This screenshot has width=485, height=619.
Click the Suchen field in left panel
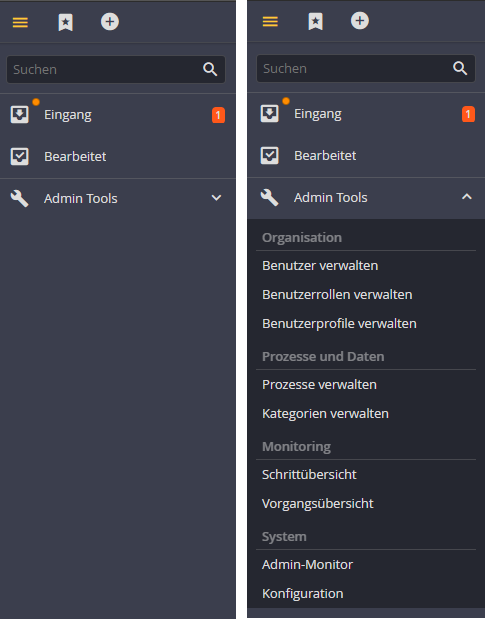pyautogui.click(x=116, y=69)
